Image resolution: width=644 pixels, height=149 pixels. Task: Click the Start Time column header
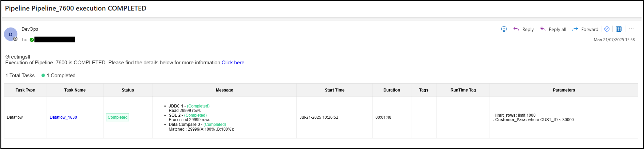pos(334,90)
